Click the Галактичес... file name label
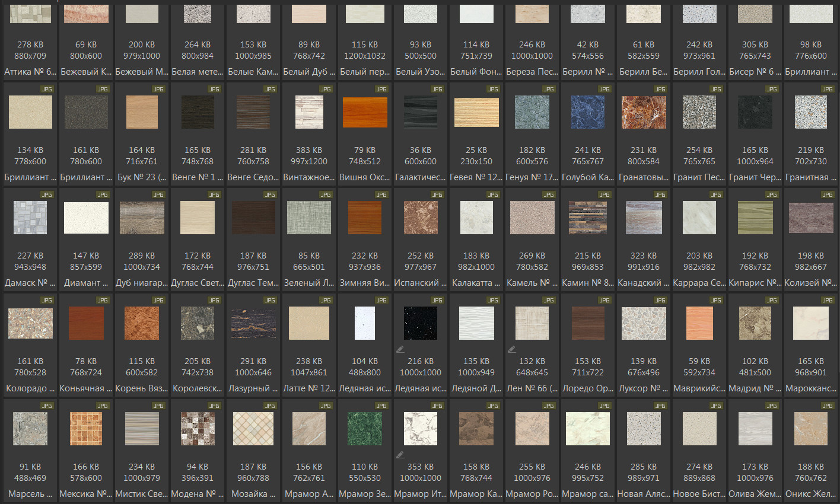Screen dimensions: 840x504 click(x=421, y=177)
